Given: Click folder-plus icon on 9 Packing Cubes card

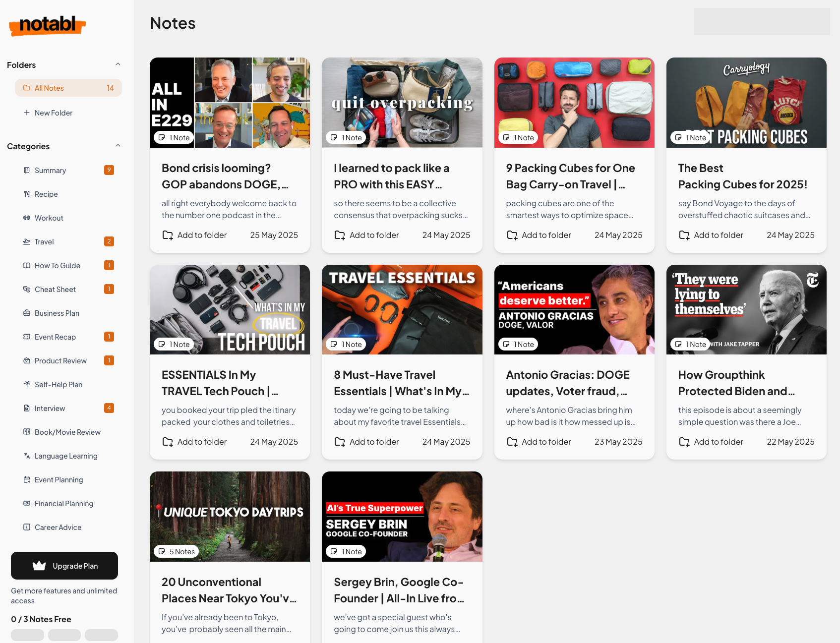Looking at the screenshot, I should (512, 235).
